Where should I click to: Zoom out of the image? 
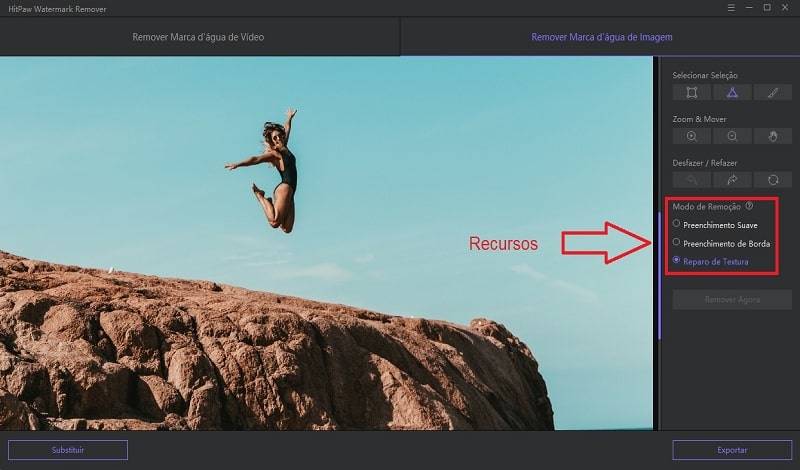pyautogui.click(x=732, y=136)
